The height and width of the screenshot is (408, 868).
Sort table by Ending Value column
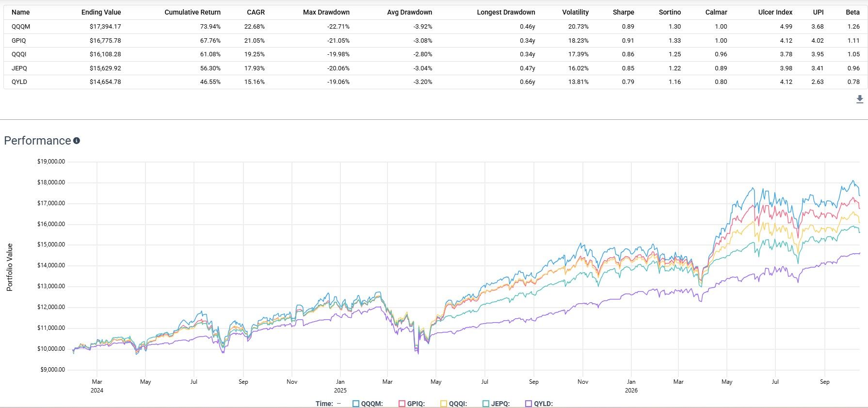pyautogui.click(x=101, y=12)
